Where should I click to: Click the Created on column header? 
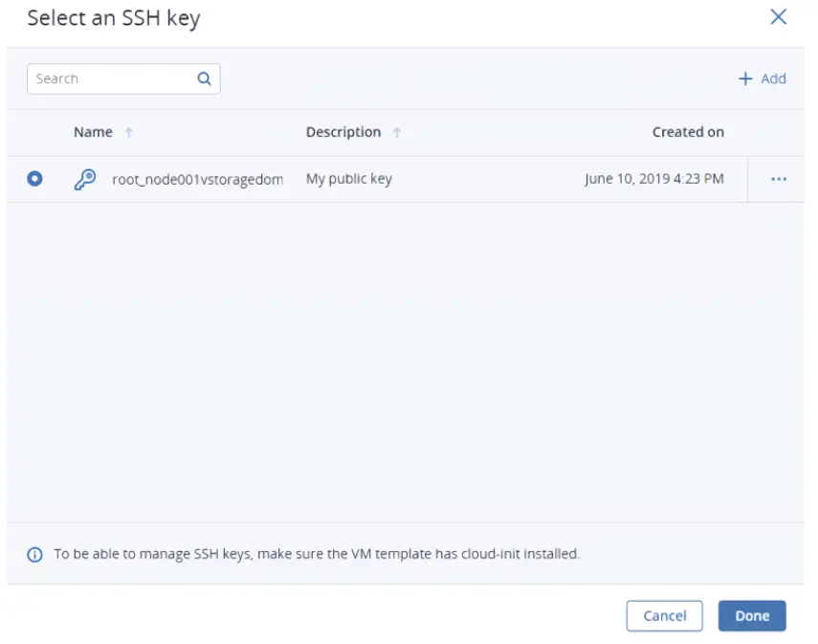pos(688,132)
